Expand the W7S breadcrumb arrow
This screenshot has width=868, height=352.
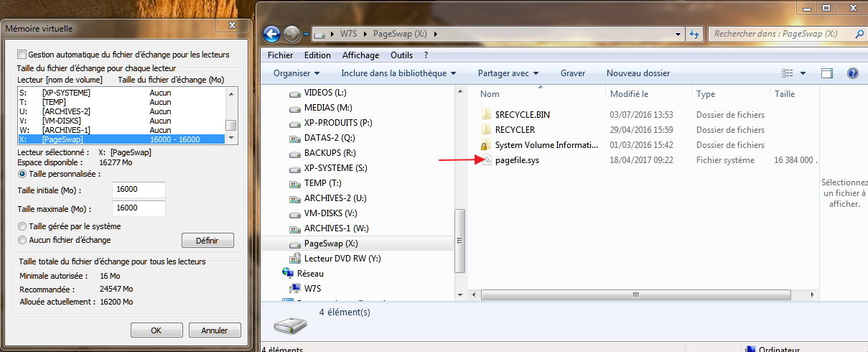364,34
